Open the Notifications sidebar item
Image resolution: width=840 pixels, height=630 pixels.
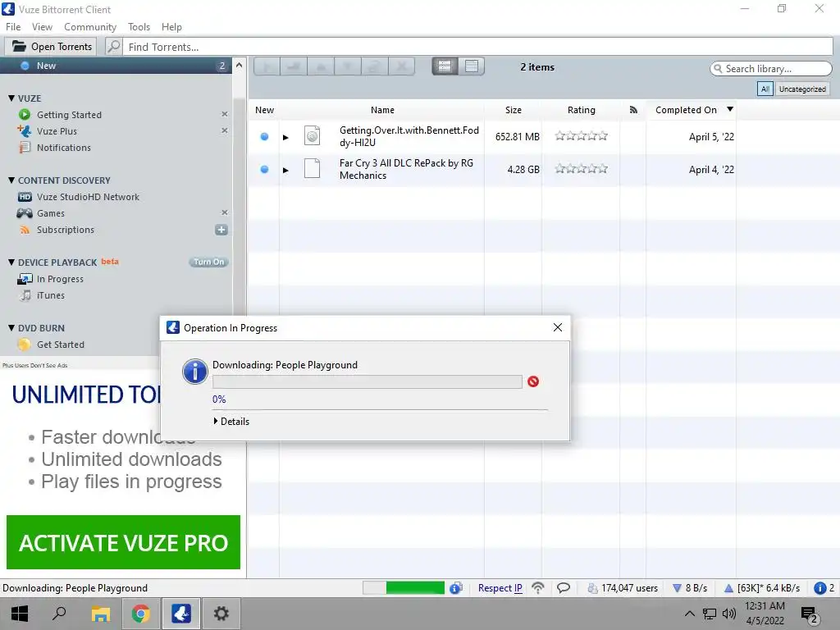[64, 148]
